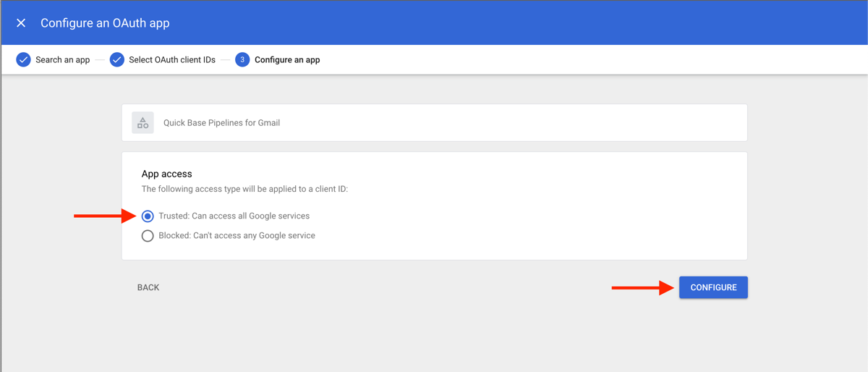
Task: Click the Quick Base Pipelines app shapes icon
Action: tap(142, 122)
